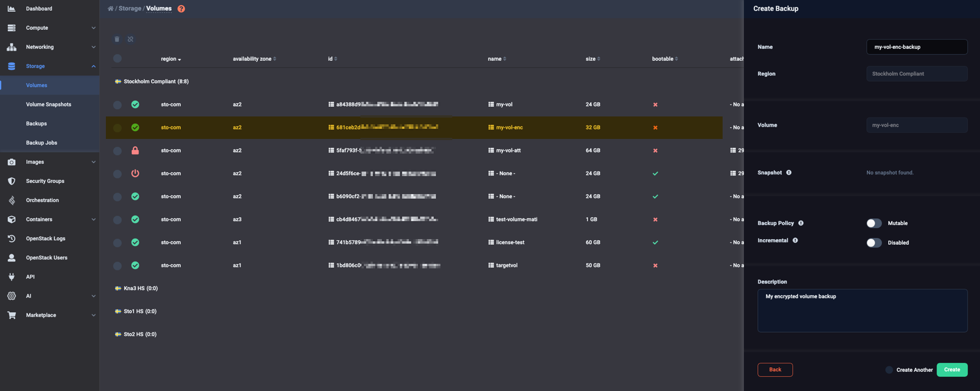Open Backup Jobs in the sidebar
The width and height of the screenshot is (980, 391).
pyautogui.click(x=41, y=142)
